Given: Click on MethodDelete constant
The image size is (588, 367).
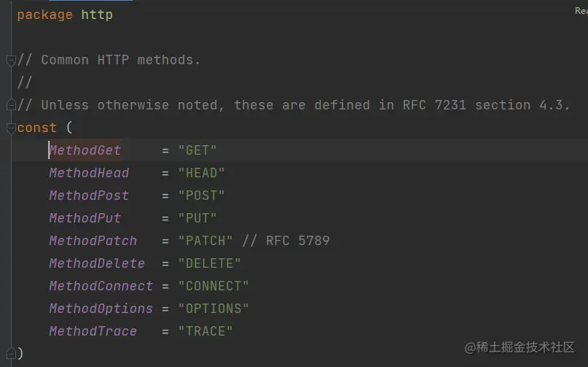Looking at the screenshot, I should (97, 263).
